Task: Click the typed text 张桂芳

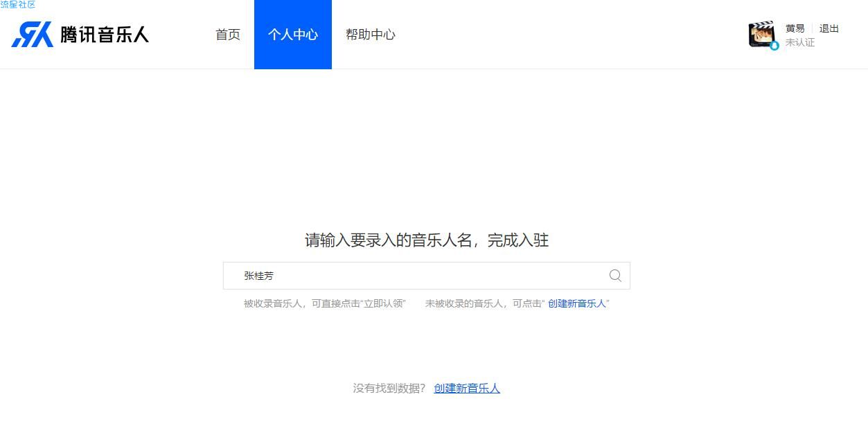Action: pos(259,276)
